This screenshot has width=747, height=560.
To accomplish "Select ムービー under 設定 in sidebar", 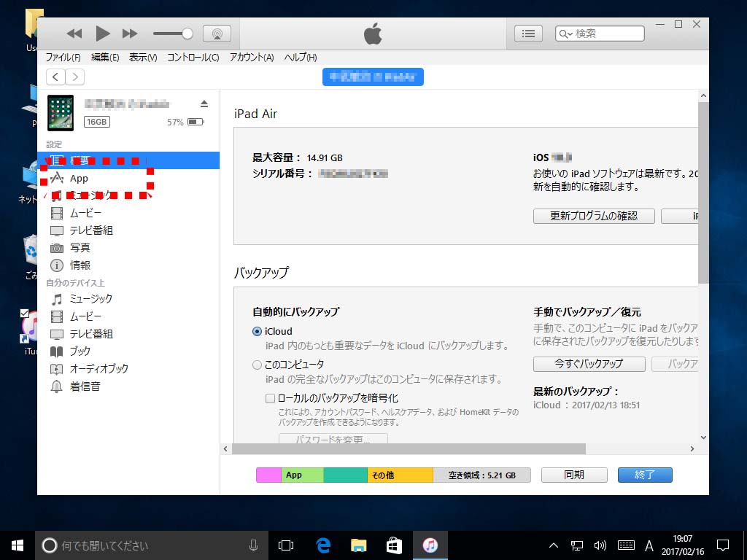I will click(x=85, y=213).
